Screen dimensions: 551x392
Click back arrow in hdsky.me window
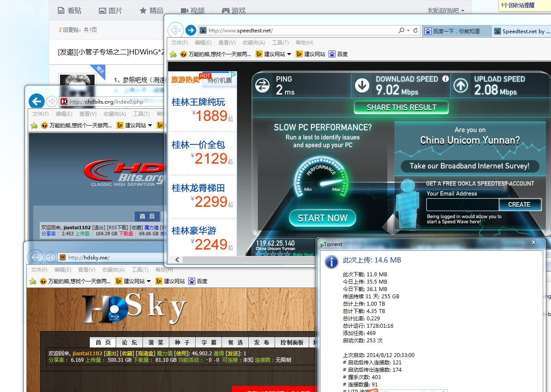[35, 257]
